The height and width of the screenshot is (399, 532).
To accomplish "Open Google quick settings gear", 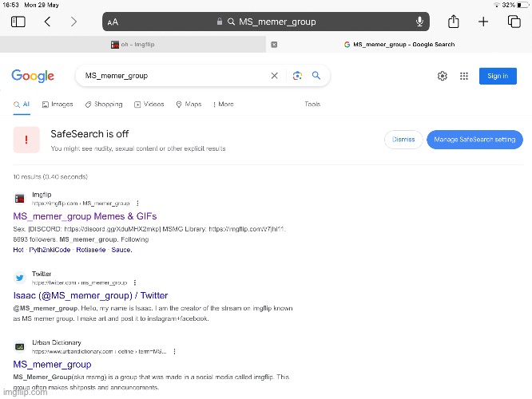I will pyautogui.click(x=442, y=76).
